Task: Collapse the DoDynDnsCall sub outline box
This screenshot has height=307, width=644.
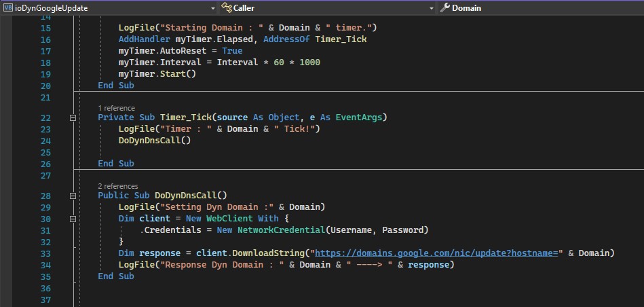Action: click(73, 196)
